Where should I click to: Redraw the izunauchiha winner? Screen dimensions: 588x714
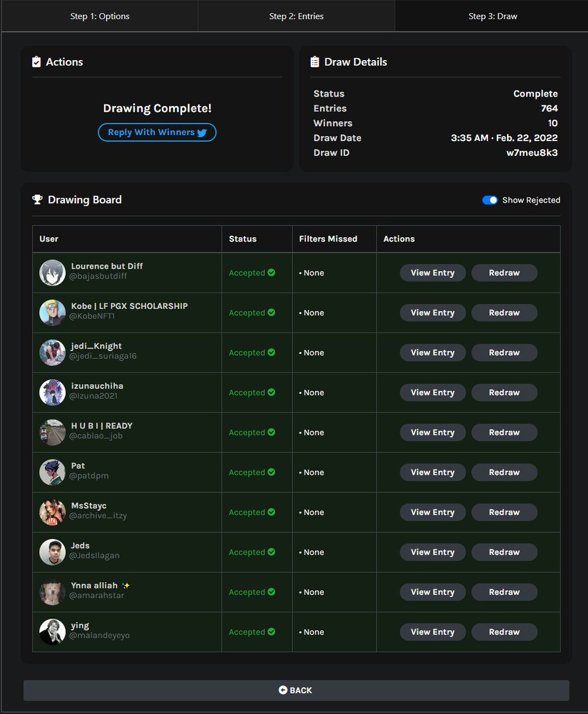tap(505, 392)
